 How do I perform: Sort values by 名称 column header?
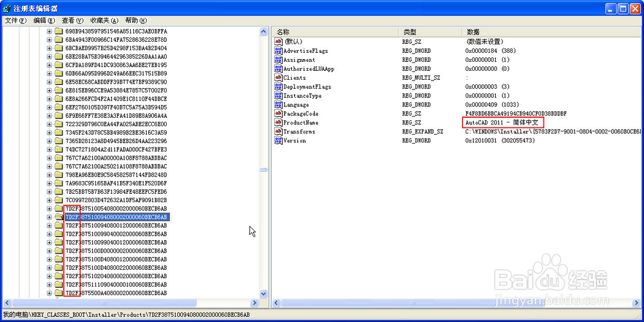335,32
